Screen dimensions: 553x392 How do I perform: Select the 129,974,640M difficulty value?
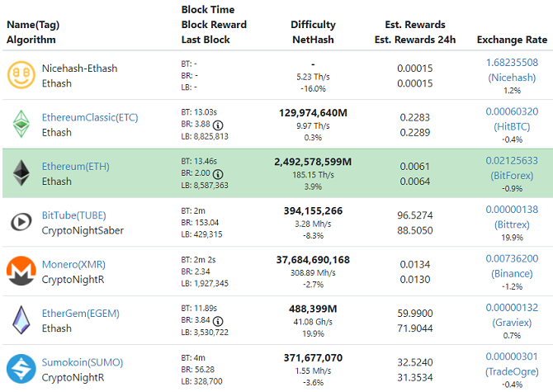coord(313,113)
